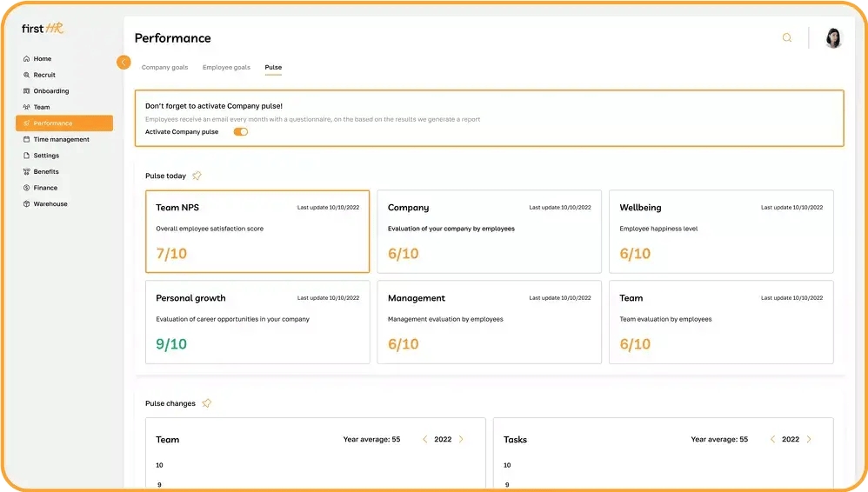Switch to the Employee goals tab
Screen dimensions: 868x492
(226, 67)
